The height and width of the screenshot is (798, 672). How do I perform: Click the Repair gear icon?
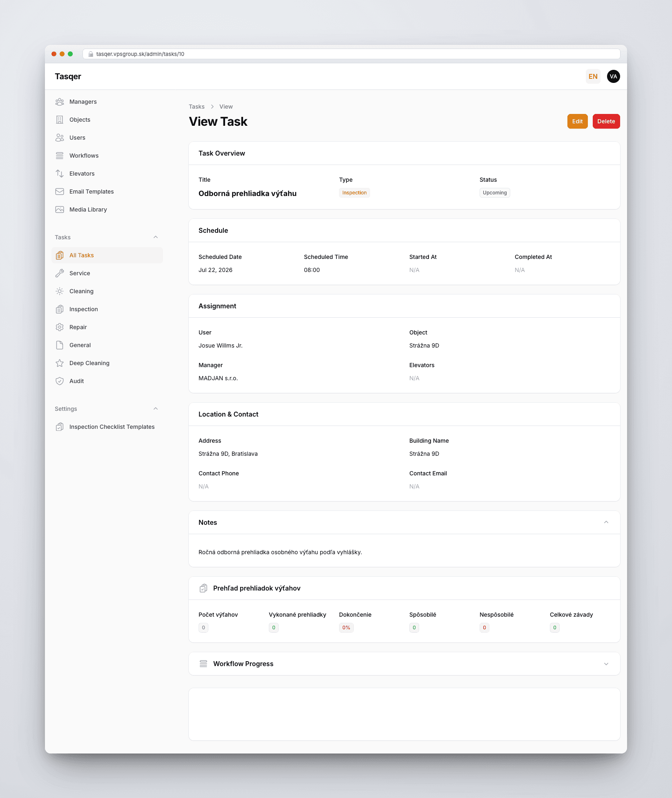[x=60, y=327]
